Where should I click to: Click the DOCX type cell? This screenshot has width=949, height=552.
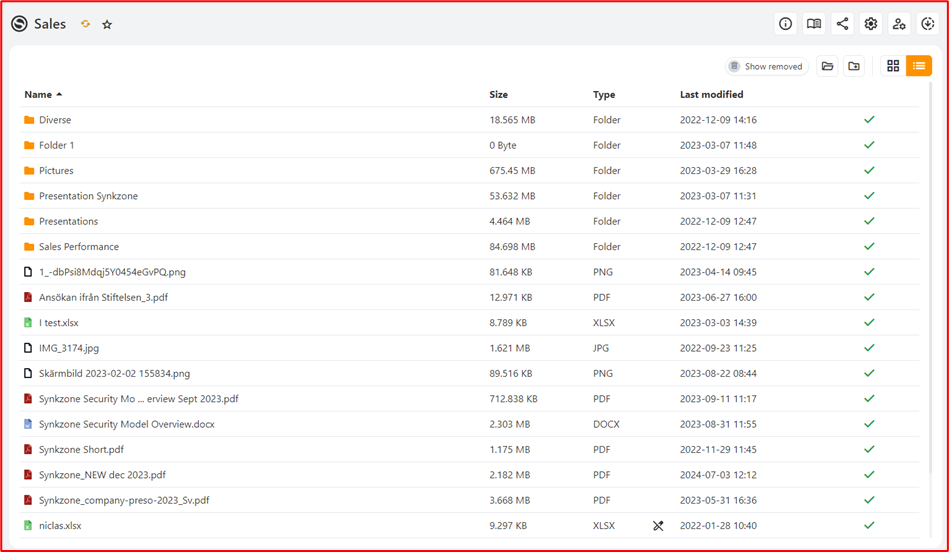[606, 424]
